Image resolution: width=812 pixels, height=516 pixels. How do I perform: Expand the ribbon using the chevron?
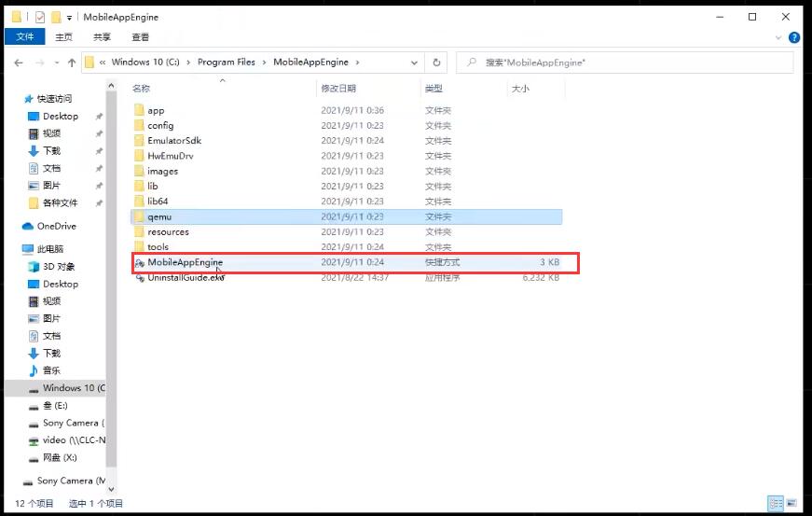tap(779, 37)
